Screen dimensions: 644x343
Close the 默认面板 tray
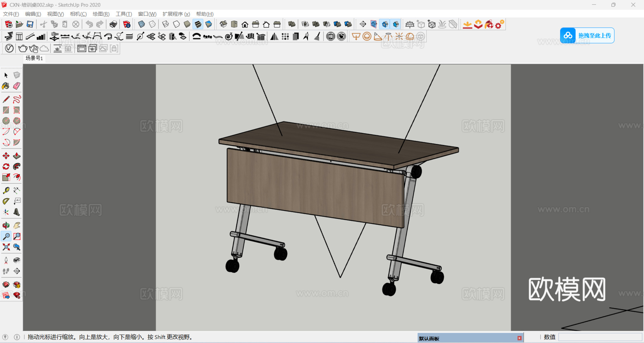coord(519,338)
